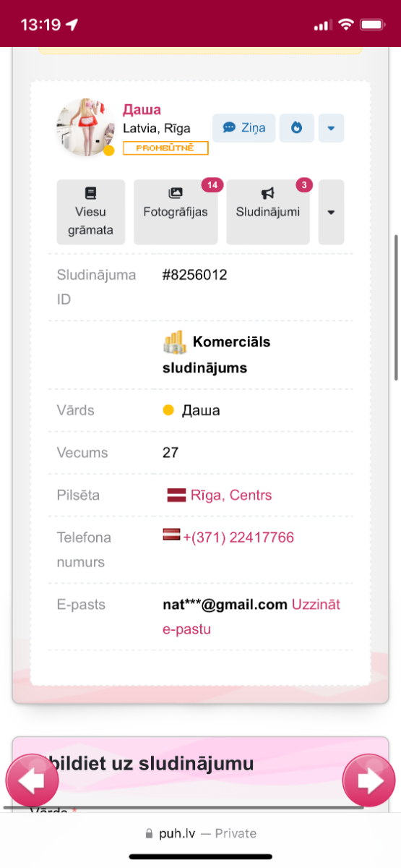401x868 pixels.
Task: Tap the Latvian flag beside phone number
Action: [x=171, y=535]
